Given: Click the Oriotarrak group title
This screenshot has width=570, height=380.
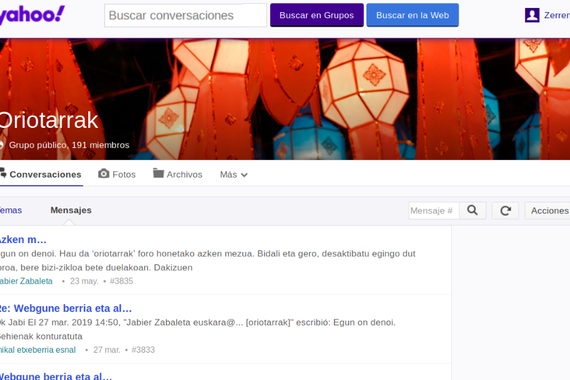Looking at the screenshot, I should [49, 120].
